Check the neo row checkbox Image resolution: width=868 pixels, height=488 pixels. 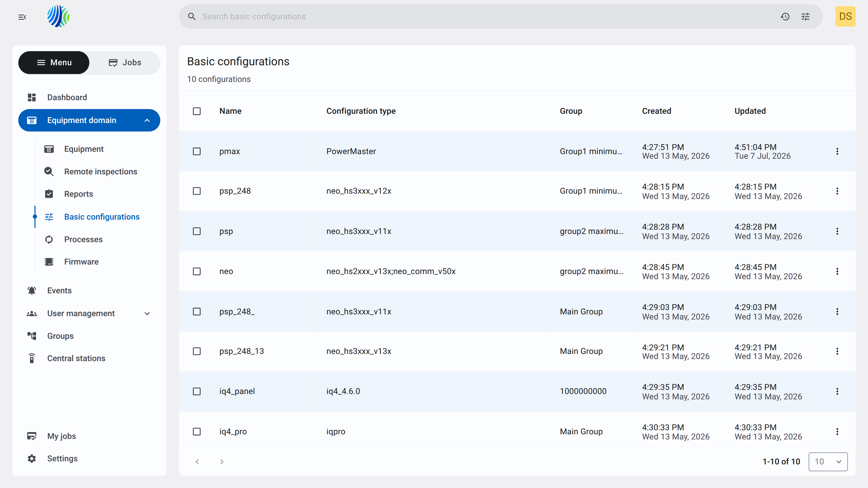point(197,271)
